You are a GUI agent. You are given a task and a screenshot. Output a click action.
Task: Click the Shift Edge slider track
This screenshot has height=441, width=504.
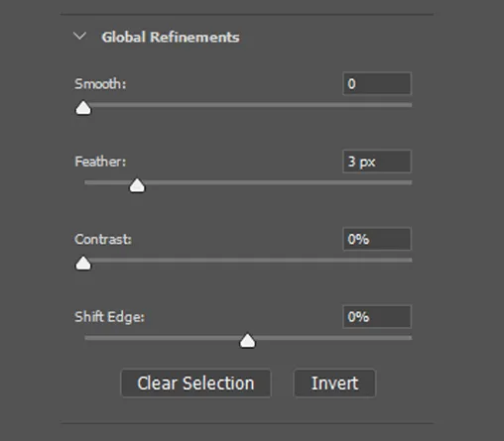pos(248,338)
